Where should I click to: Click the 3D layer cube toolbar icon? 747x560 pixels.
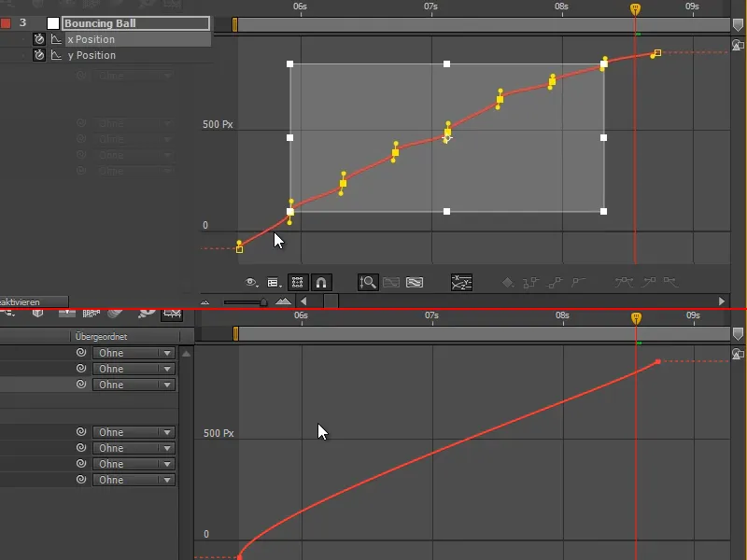(x=37, y=314)
